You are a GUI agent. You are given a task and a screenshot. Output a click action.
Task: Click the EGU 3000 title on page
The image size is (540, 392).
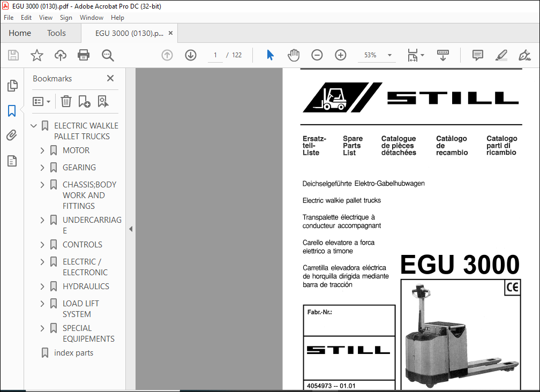coord(460,265)
